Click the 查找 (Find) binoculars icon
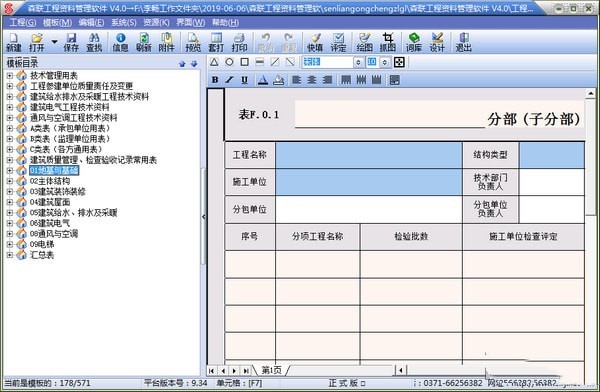Image resolution: width=600 pixels, height=392 pixels. tap(94, 42)
